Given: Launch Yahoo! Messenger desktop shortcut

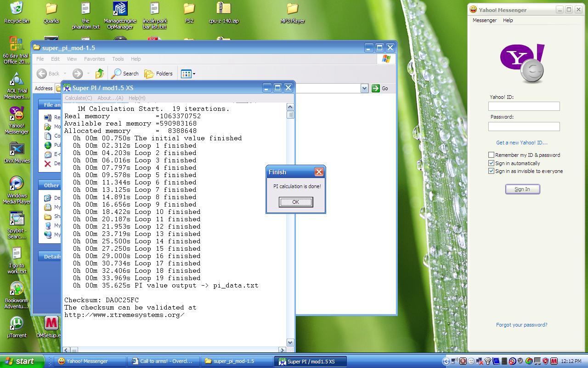Looking at the screenshot, I should click(x=17, y=121).
